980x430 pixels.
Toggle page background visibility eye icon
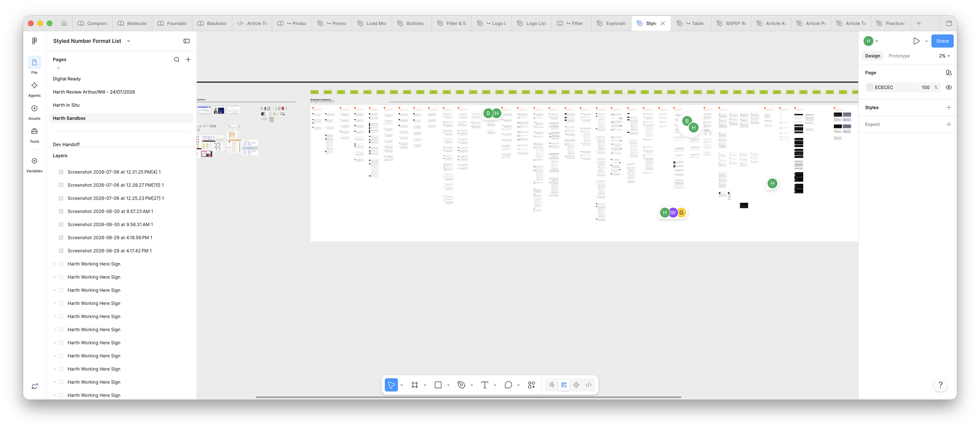[949, 87]
